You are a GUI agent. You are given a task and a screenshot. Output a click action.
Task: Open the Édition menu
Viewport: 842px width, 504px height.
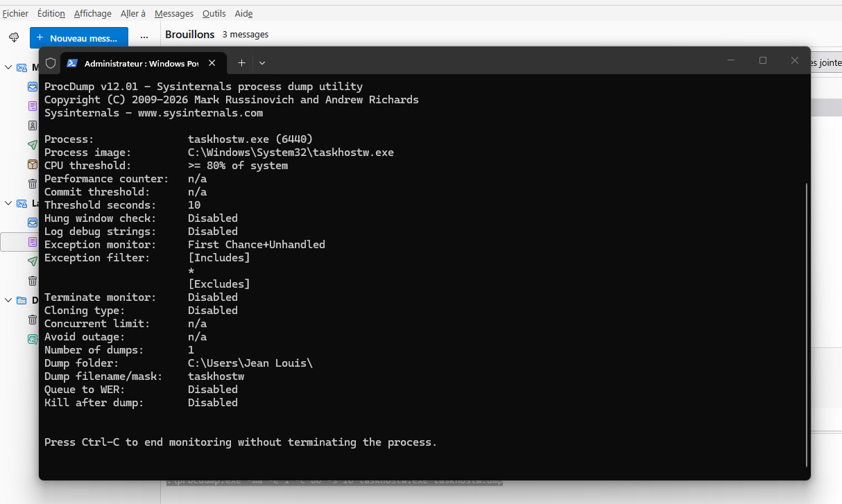point(51,13)
